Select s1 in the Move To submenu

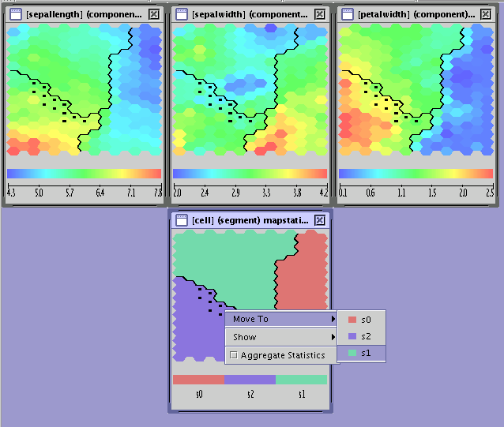pos(362,354)
